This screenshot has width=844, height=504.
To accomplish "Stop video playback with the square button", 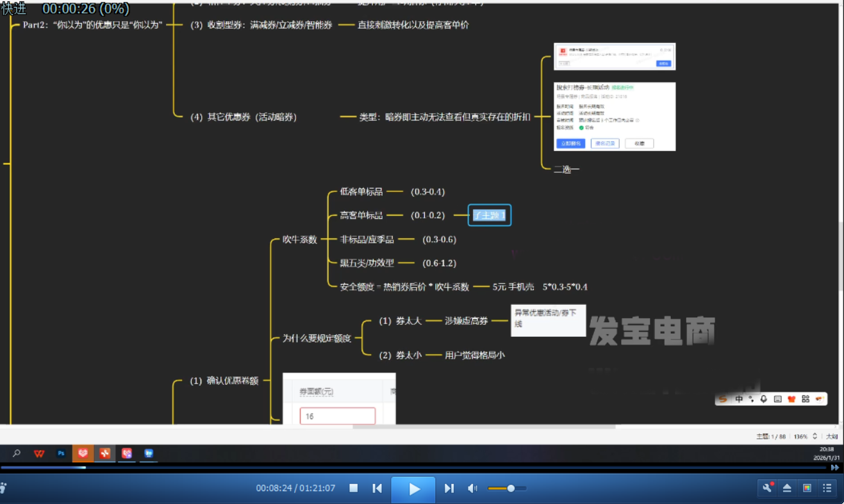I will tap(353, 489).
